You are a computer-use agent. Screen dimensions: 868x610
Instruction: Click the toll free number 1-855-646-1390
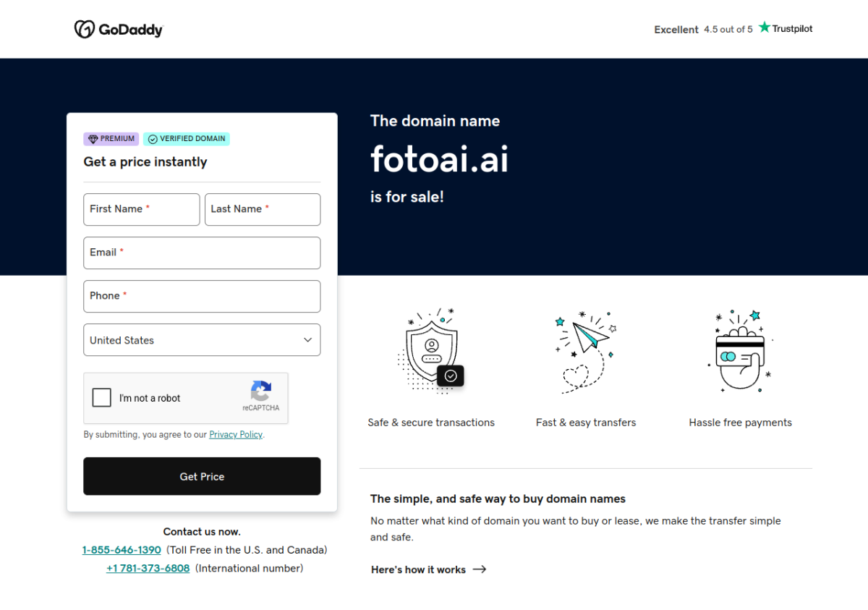click(x=122, y=550)
